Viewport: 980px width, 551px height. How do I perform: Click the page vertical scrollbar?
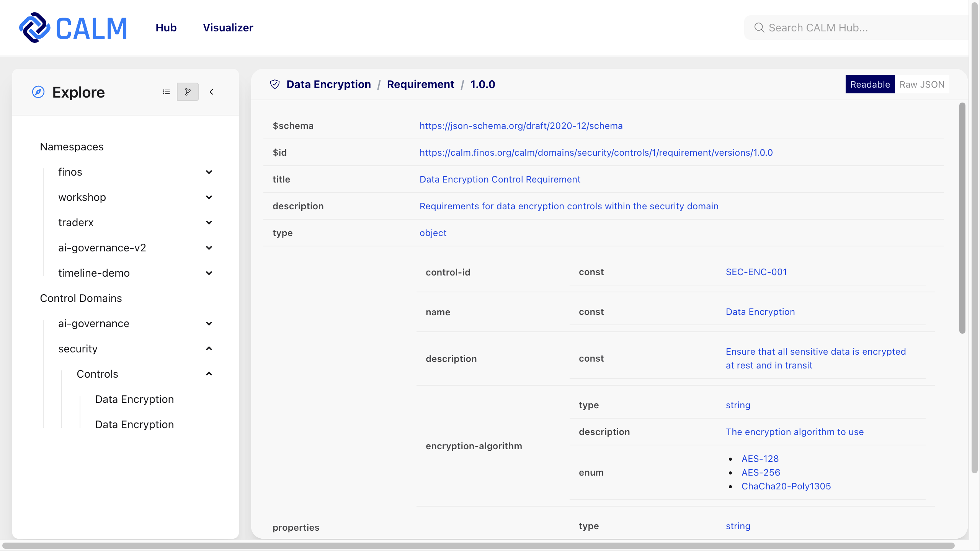(975, 237)
